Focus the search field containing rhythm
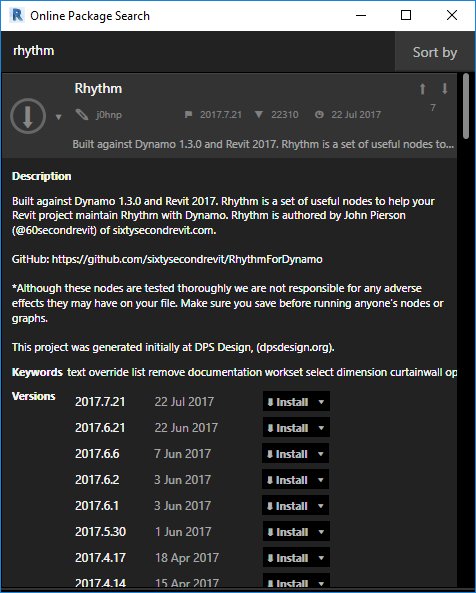Image resolution: width=476 pixels, height=593 pixels. click(198, 51)
